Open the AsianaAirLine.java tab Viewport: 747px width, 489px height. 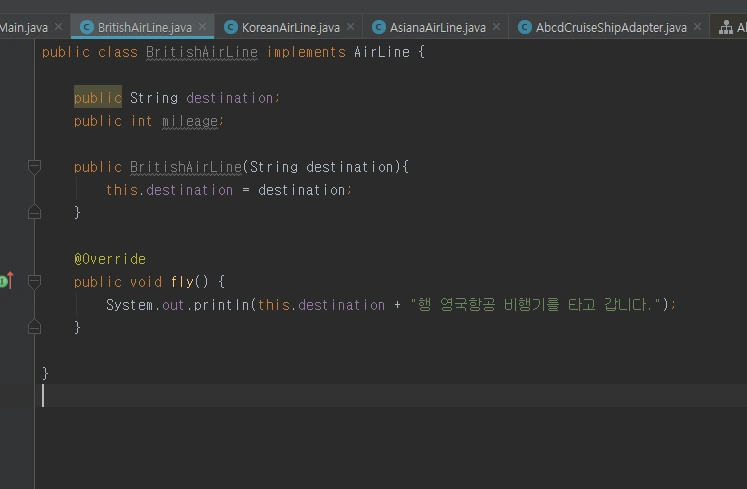tap(438, 28)
